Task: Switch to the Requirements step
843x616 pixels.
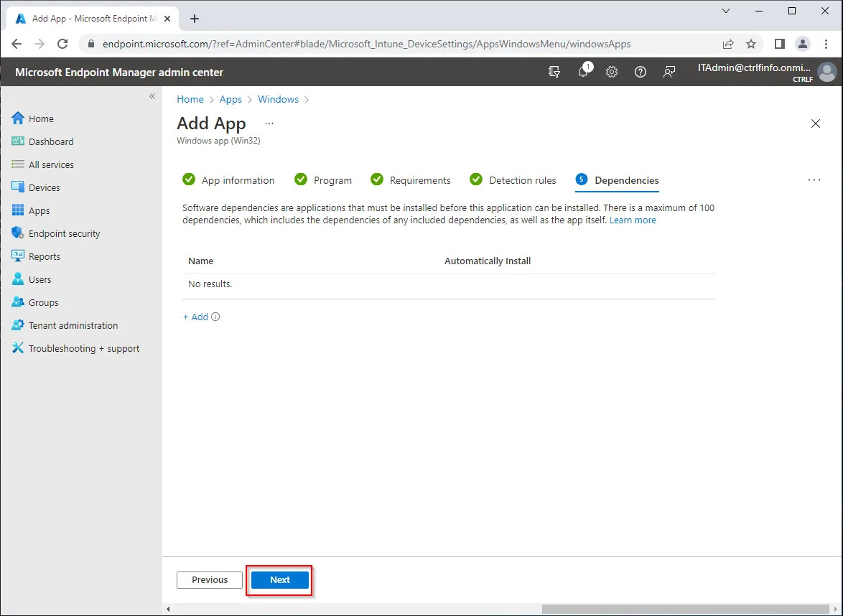Action: 411,180
